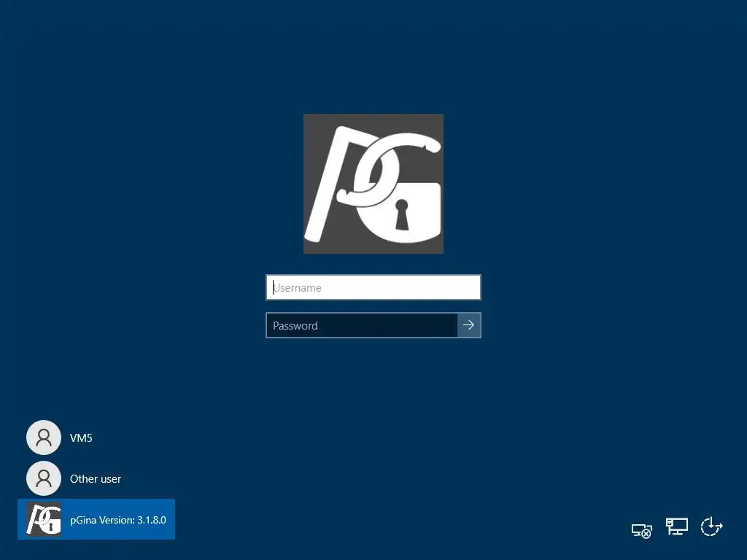Click the VM5 user avatar icon

tap(44, 437)
